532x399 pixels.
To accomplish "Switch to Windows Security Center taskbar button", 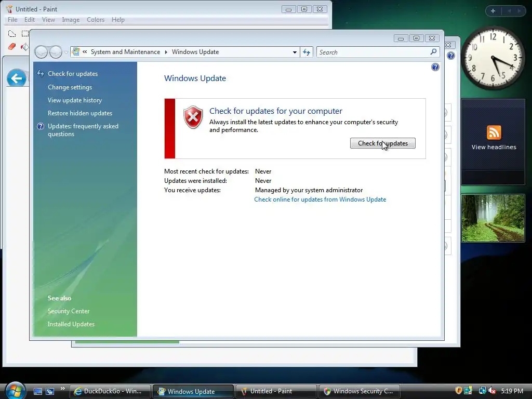I will click(359, 391).
